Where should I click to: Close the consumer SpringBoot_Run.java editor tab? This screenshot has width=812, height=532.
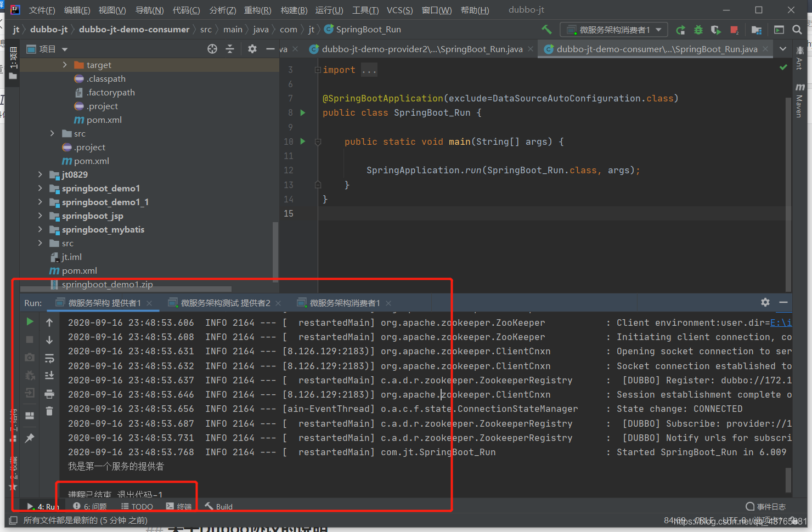[x=765, y=49]
